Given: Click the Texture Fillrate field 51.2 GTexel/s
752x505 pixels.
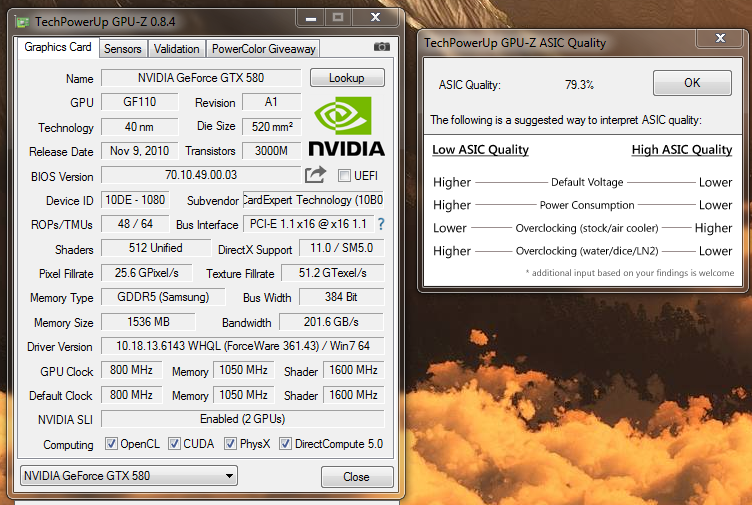Looking at the screenshot, I should click(x=332, y=273).
